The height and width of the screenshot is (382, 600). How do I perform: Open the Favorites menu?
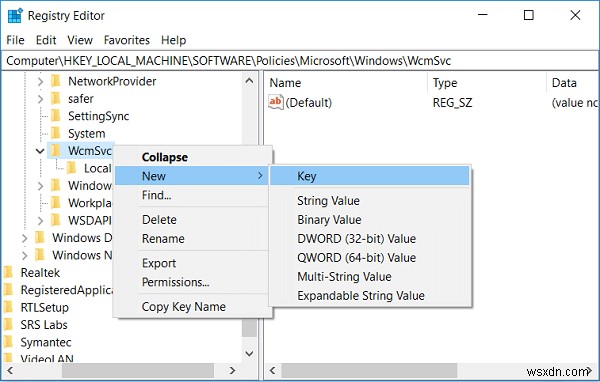(x=127, y=40)
